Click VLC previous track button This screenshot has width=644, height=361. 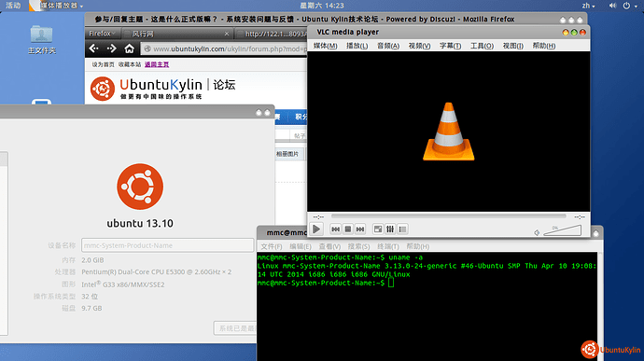coord(336,229)
